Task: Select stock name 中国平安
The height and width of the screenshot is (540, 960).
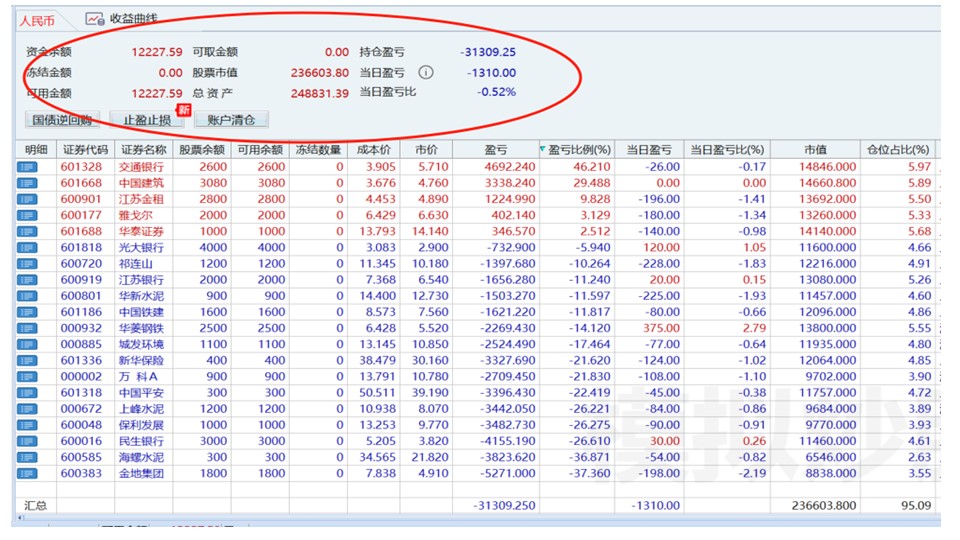Action: 141,392
